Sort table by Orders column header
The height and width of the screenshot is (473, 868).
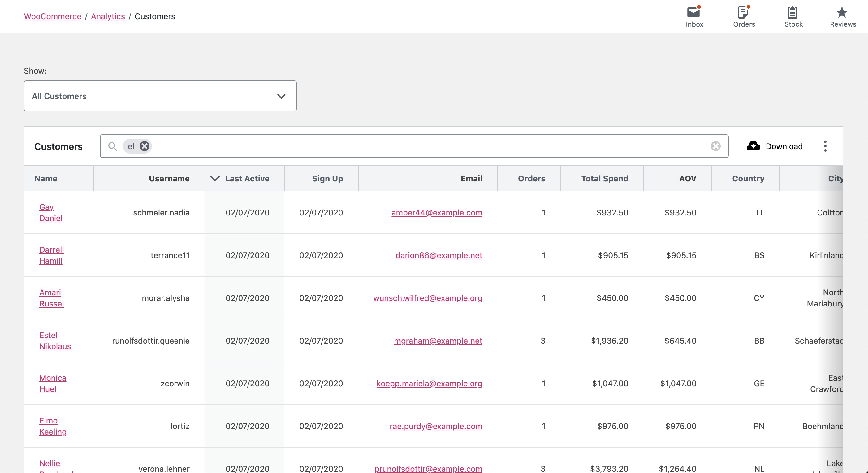click(x=531, y=178)
